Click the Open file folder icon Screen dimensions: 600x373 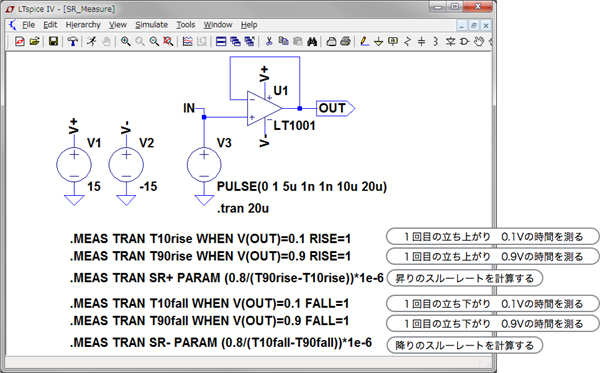pyautogui.click(x=34, y=41)
